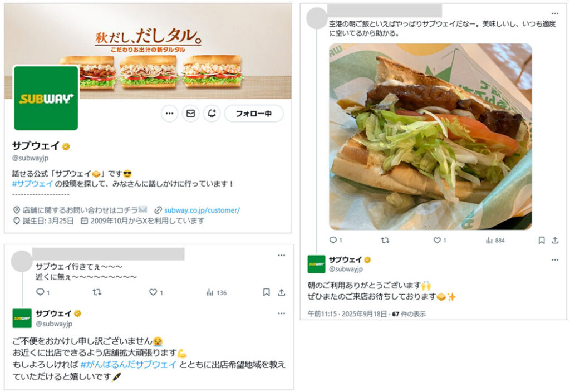This screenshot has height=392, width=570.
Task: Like the post with 136 views
Action: pos(153,292)
